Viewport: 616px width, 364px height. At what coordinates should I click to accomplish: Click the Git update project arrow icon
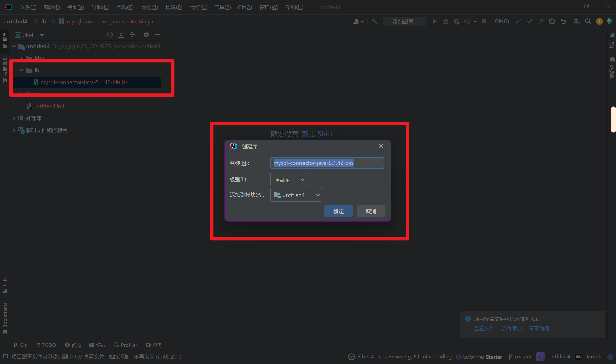[518, 21]
